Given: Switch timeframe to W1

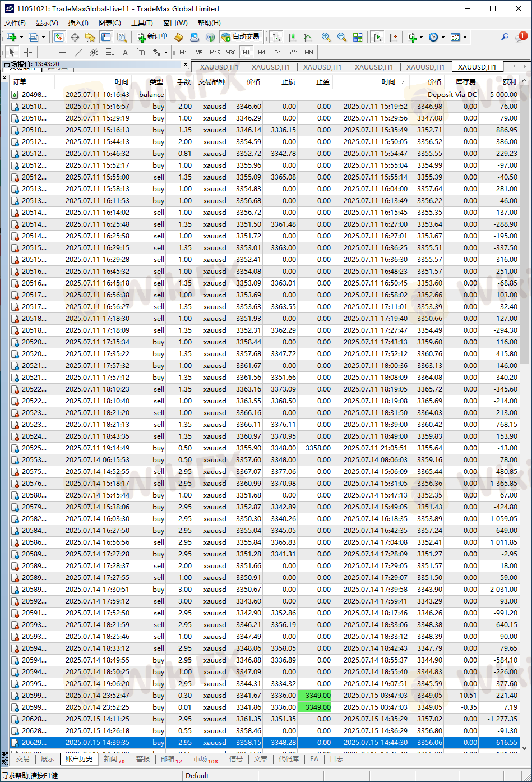Looking at the screenshot, I should (x=294, y=52).
